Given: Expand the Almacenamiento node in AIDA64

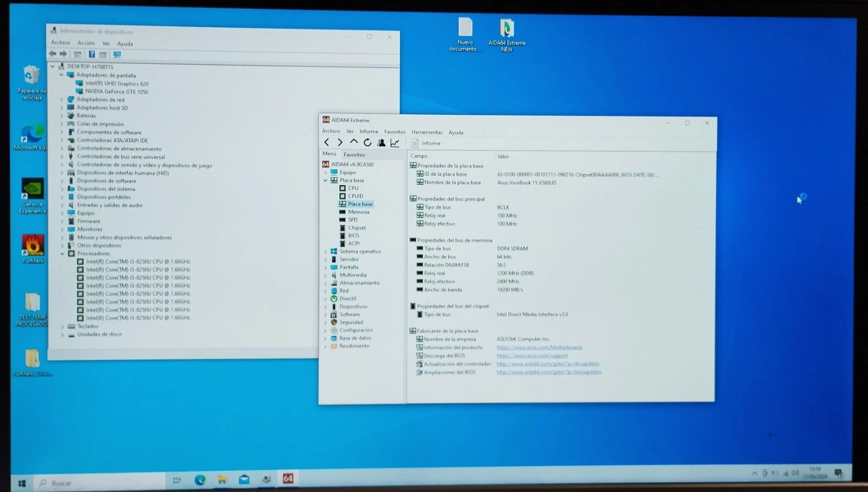Looking at the screenshot, I should [x=325, y=283].
